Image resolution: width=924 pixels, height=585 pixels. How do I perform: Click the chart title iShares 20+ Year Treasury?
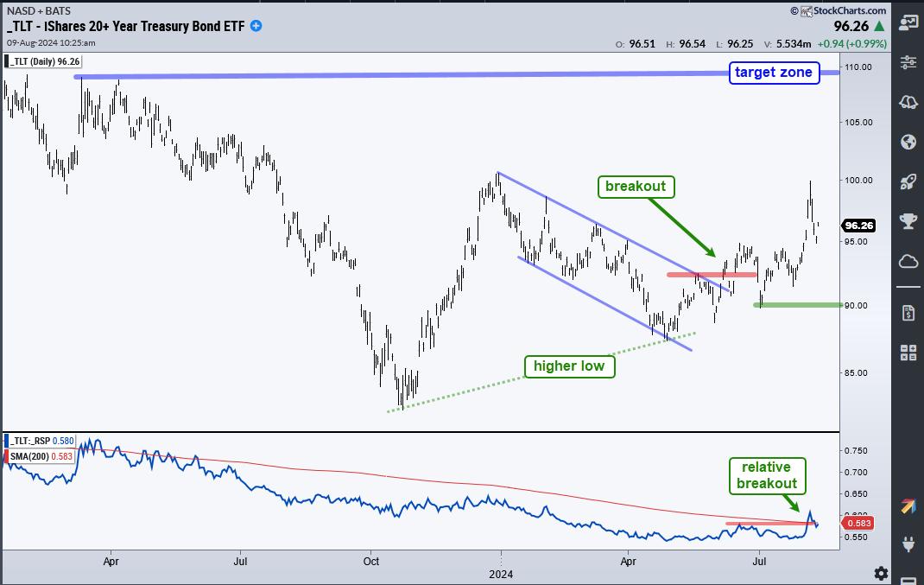click(126, 26)
